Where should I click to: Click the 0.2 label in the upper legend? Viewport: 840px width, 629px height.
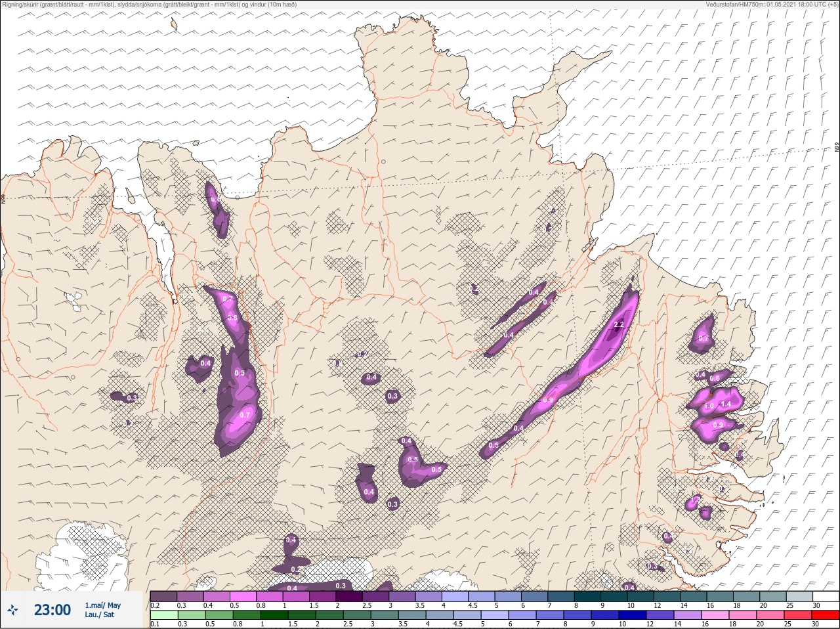point(155,605)
